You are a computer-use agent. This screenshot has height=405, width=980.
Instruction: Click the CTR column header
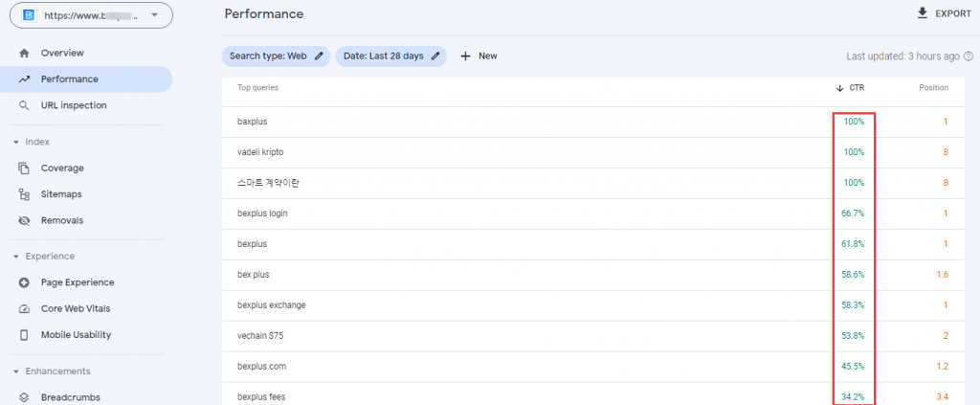(857, 88)
